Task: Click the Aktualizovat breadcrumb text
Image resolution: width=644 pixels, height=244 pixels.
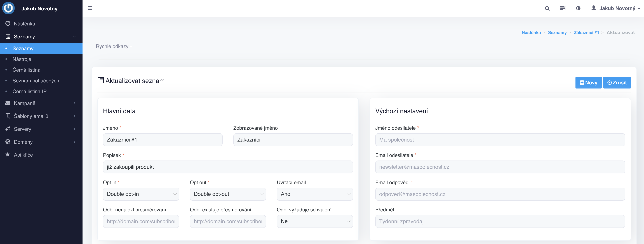Action: tap(621, 32)
